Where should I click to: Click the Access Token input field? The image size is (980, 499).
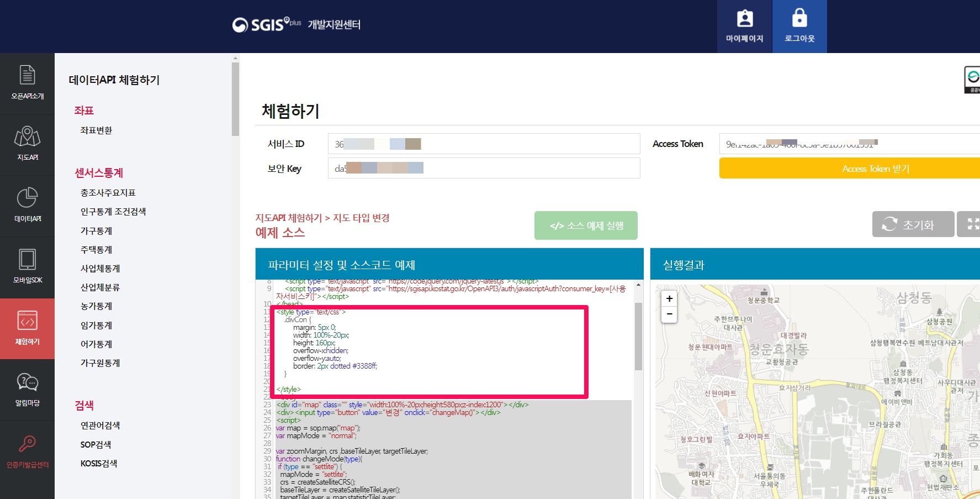tap(850, 144)
